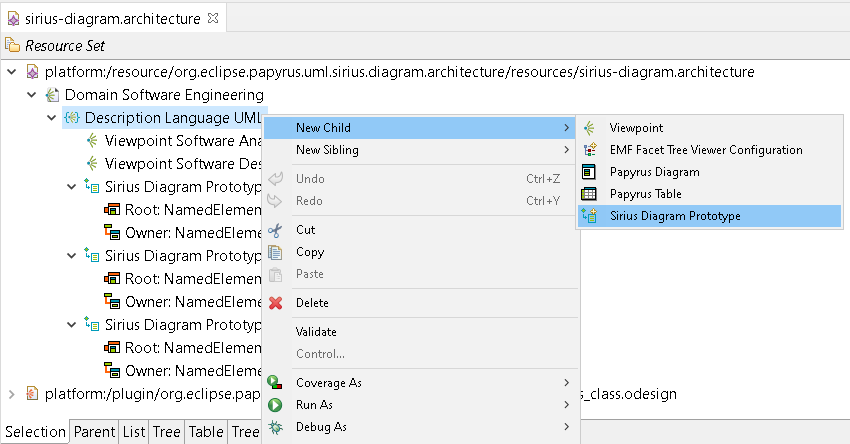Collapse the Domain Software Engineering node
Screen dimensions: 850x444
(x=32, y=95)
